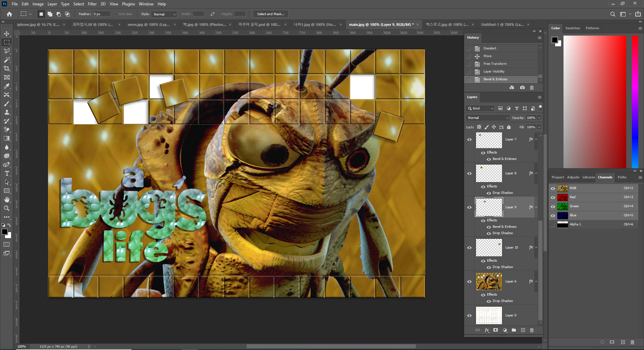
Task: Select the Crop tool
Action: [7, 69]
